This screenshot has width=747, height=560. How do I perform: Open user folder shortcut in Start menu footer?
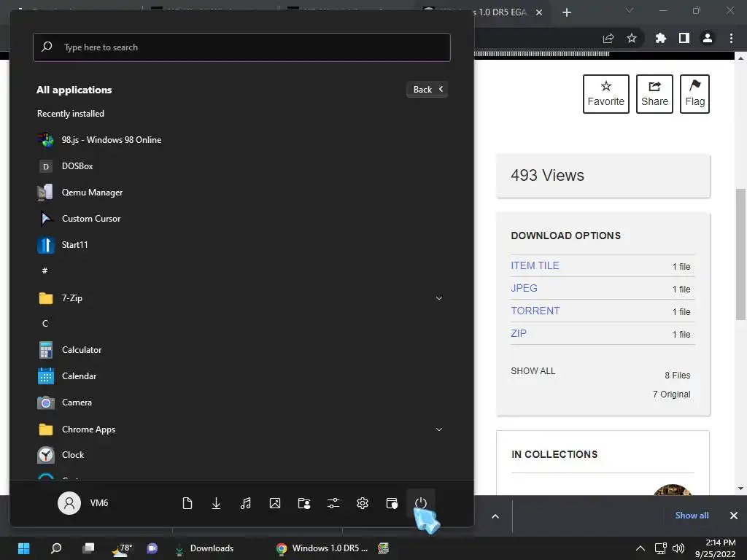304,503
